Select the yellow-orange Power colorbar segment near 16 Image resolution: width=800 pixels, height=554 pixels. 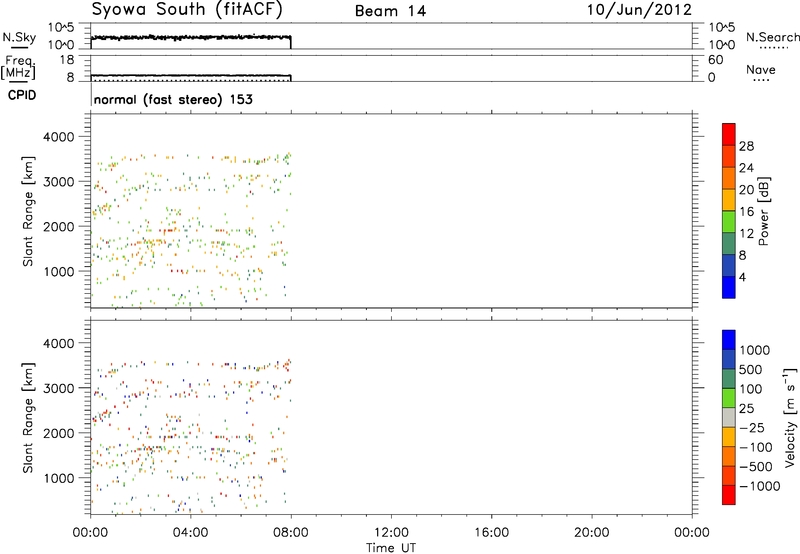tap(729, 200)
